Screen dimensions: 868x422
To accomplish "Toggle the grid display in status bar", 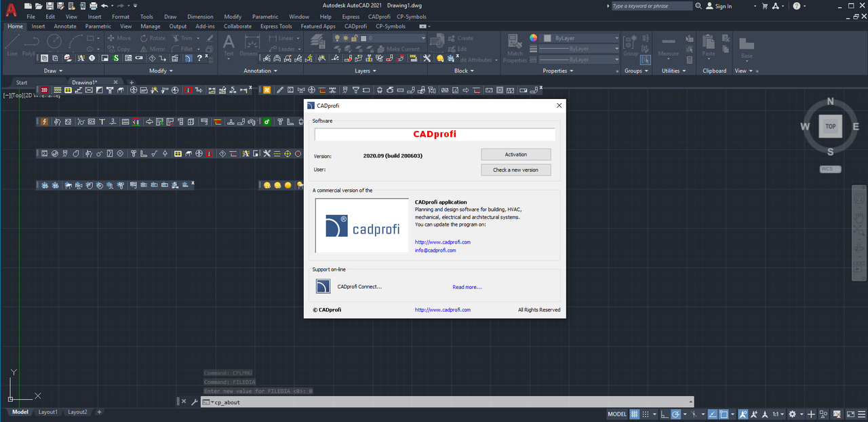I will (x=635, y=414).
